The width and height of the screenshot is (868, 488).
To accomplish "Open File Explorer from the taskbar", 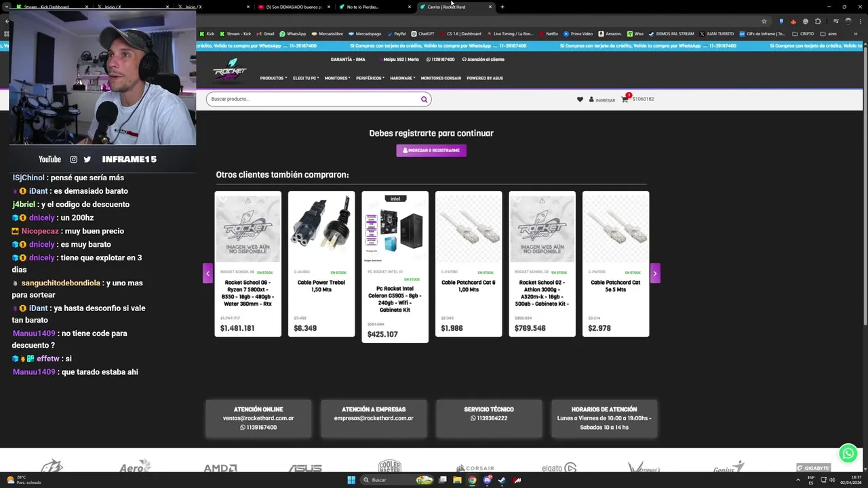I will 457,480.
